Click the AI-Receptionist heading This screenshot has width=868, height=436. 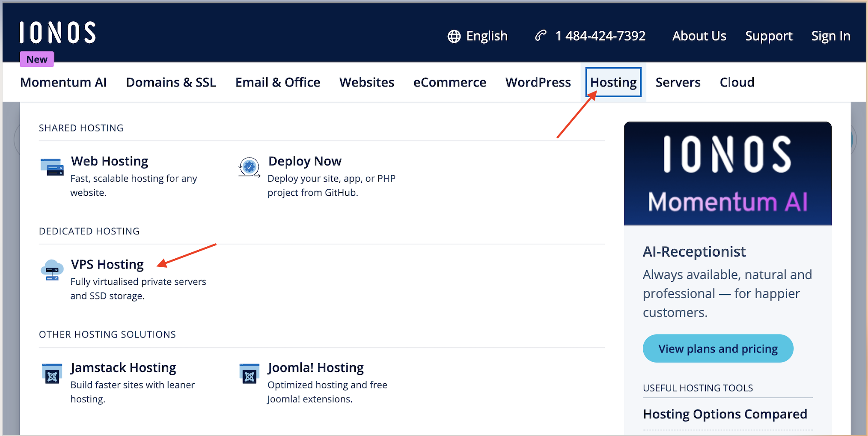tap(694, 251)
